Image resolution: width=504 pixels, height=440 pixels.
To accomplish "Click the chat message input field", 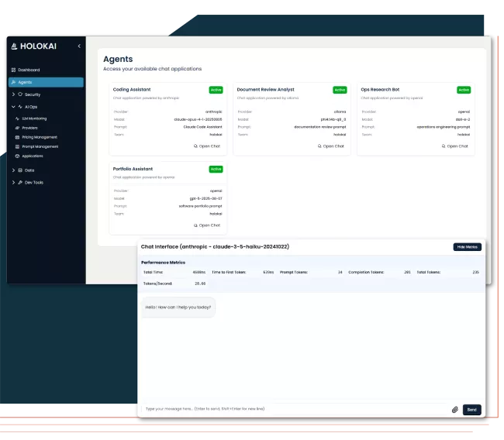I will click(295, 409).
